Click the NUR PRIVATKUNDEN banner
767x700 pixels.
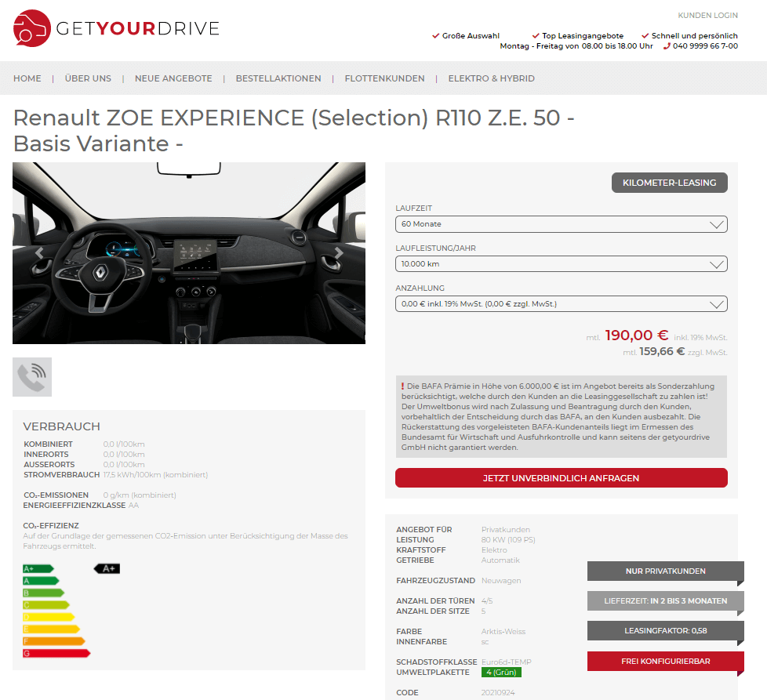(665, 571)
